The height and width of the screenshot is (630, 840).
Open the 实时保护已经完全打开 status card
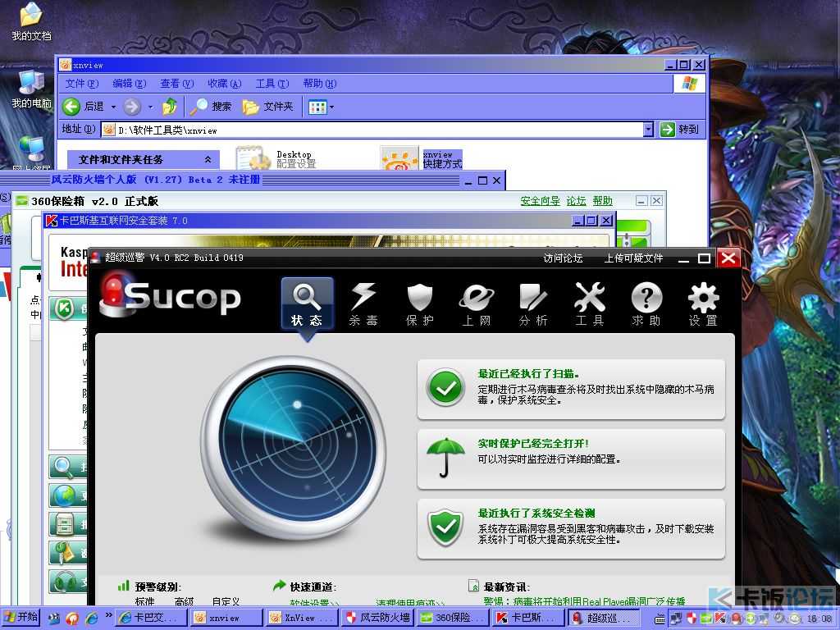click(571, 459)
